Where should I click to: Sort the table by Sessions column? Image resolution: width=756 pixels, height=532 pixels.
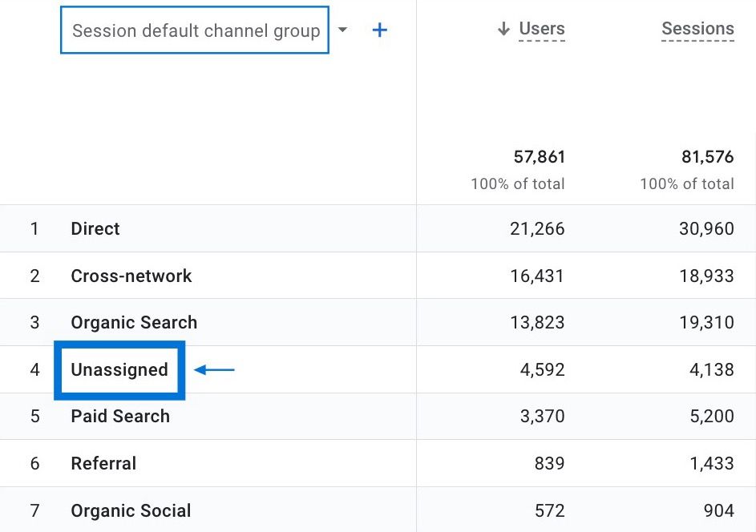tap(697, 30)
